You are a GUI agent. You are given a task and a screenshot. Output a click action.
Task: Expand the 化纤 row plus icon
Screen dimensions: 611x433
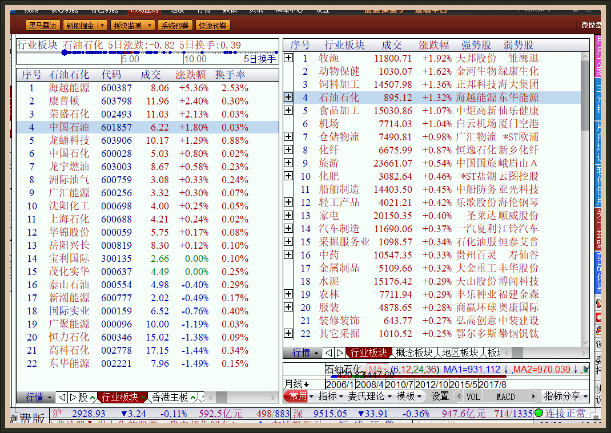point(288,150)
